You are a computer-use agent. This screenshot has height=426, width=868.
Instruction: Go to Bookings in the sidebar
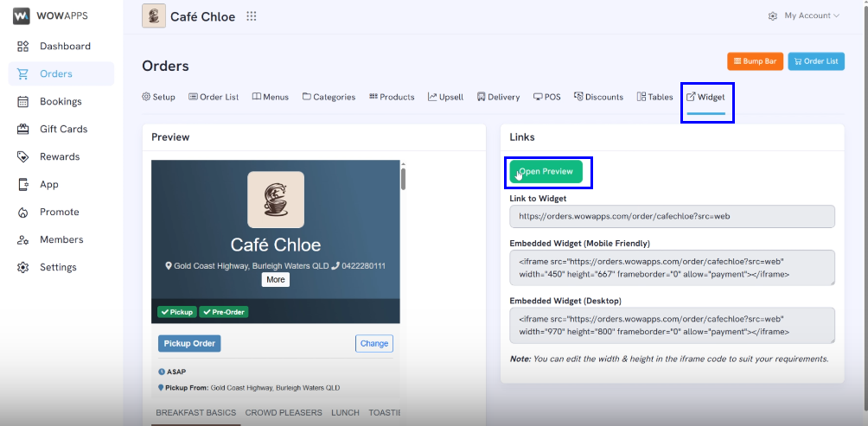tap(61, 101)
